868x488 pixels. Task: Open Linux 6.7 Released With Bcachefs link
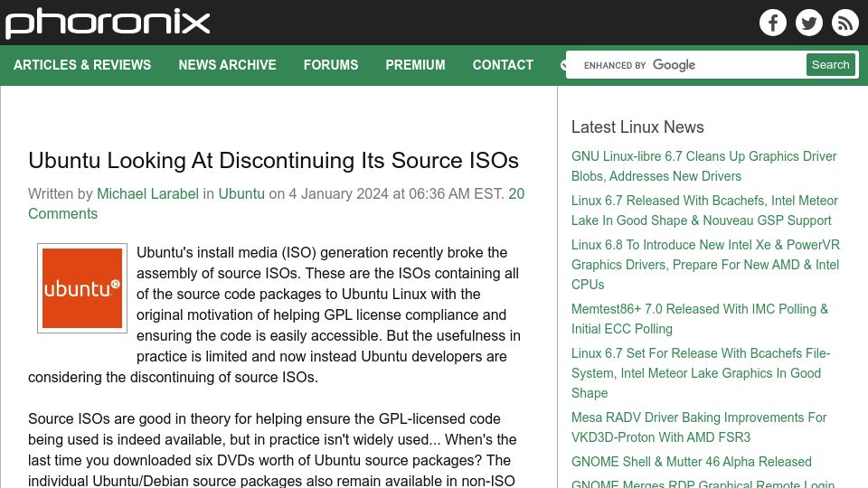(x=704, y=211)
